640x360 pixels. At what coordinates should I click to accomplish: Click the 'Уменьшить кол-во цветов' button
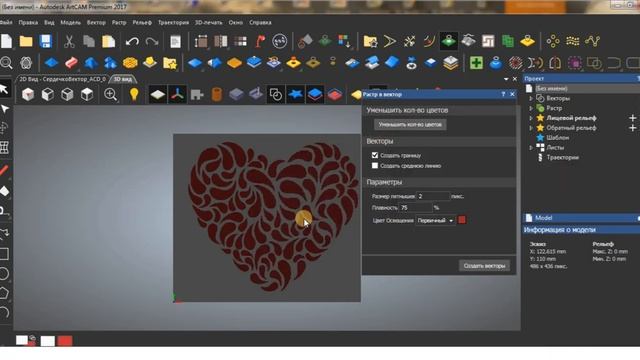click(410, 124)
